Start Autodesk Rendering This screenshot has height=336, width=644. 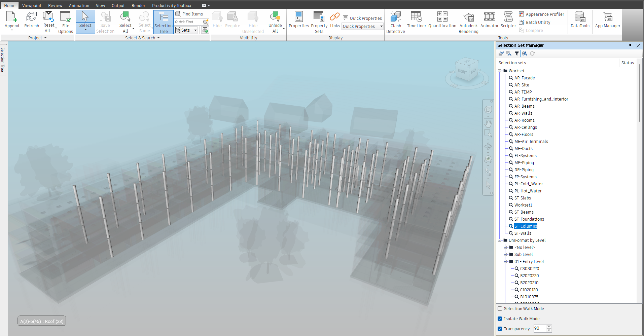468,22
